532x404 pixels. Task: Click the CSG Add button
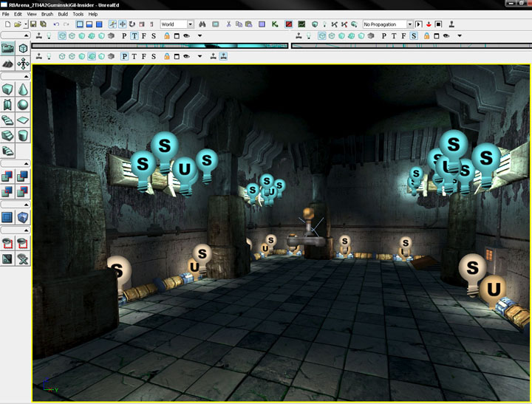coord(7,177)
